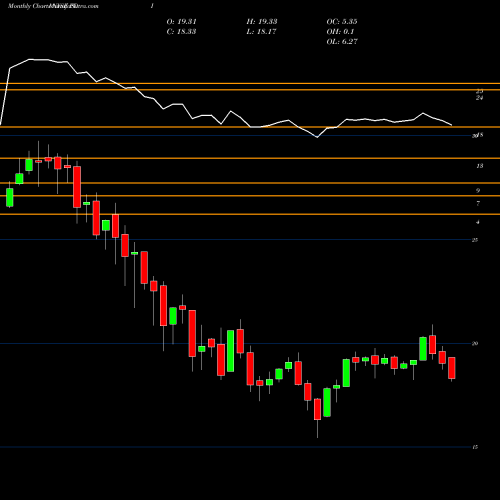
Task: Click the low value L: 18.17
Action: [262, 32]
